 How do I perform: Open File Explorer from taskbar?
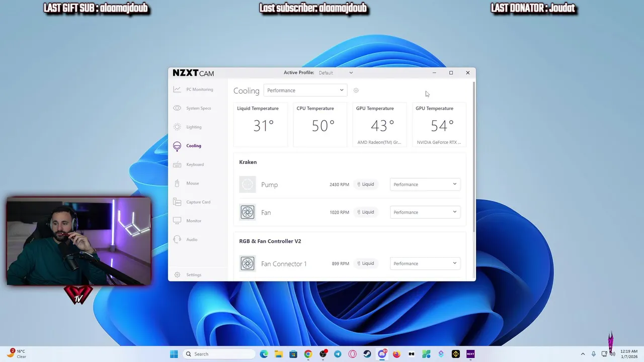[279, 354]
